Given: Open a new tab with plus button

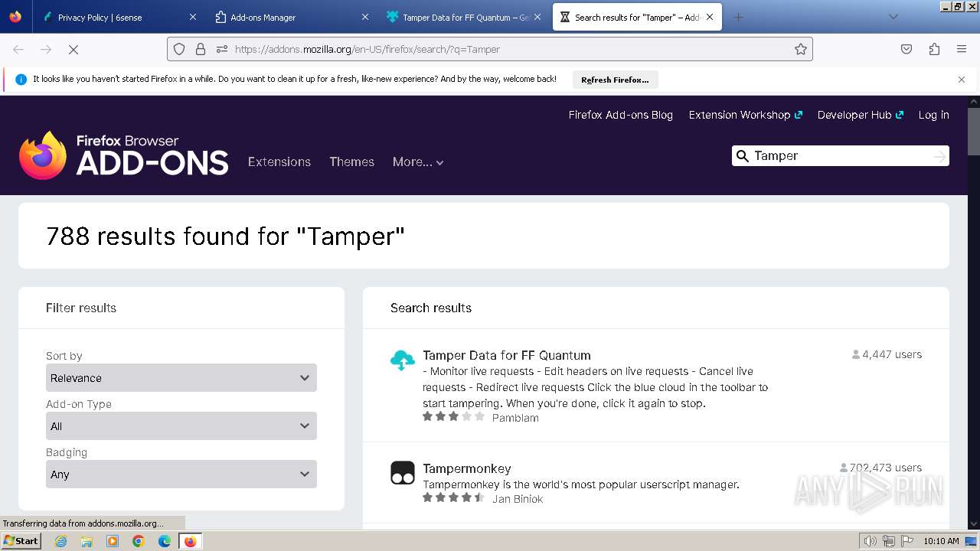Looking at the screenshot, I should click(x=738, y=17).
